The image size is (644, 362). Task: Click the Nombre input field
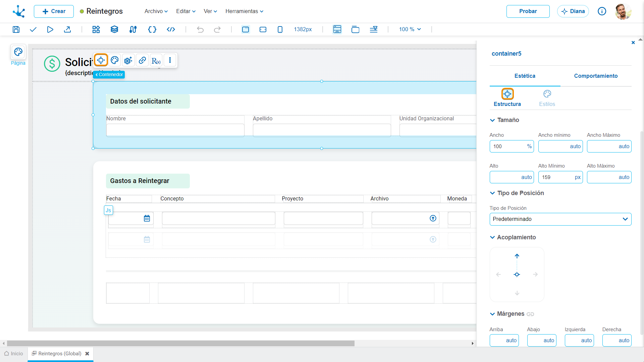click(x=175, y=130)
